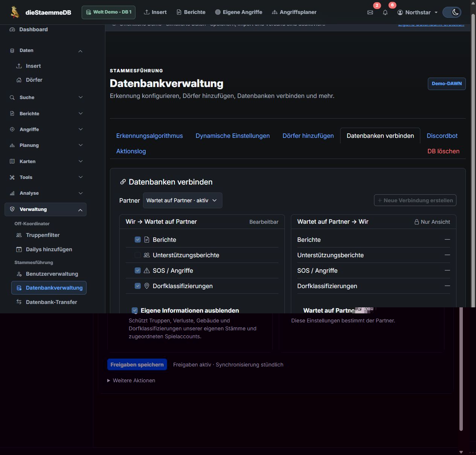Switch to the Erkennungsalgorithmus tab
Image resolution: width=476 pixels, height=455 pixels.
pyautogui.click(x=149, y=136)
